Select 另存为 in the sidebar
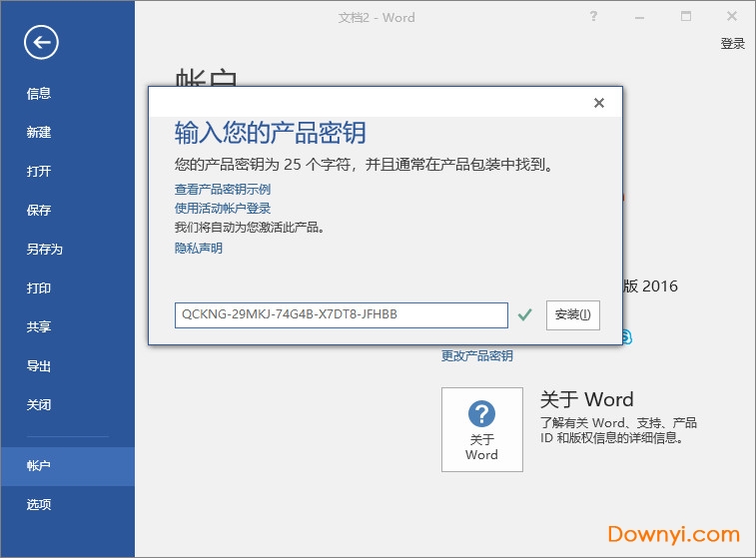Viewport: 756px width, 558px height. (x=44, y=250)
